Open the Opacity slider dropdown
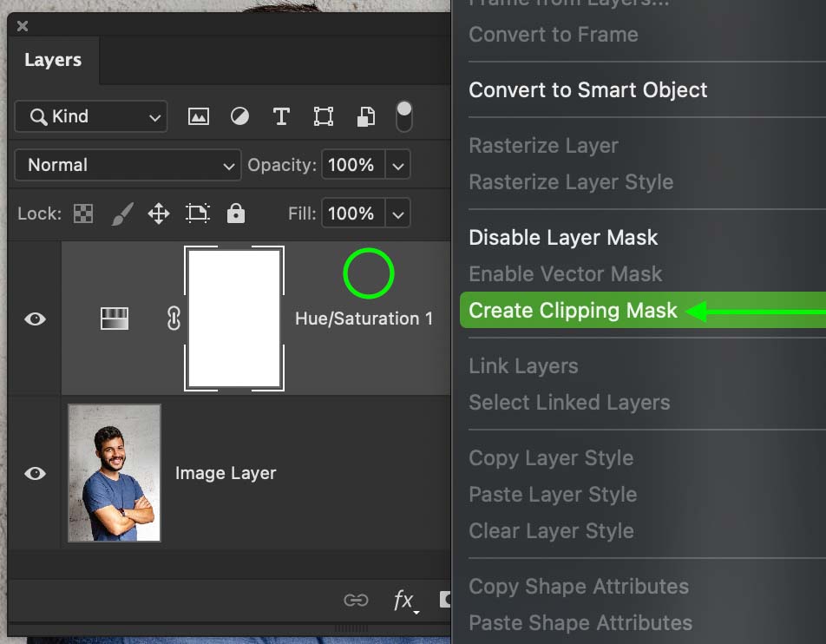826x644 pixels. [397, 165]
